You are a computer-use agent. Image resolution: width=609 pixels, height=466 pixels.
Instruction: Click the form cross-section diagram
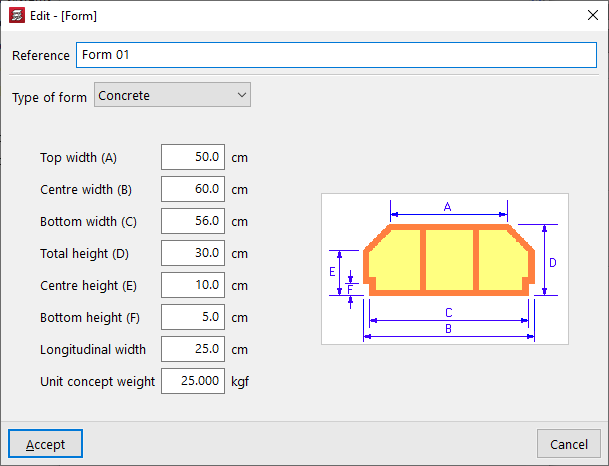444,268
